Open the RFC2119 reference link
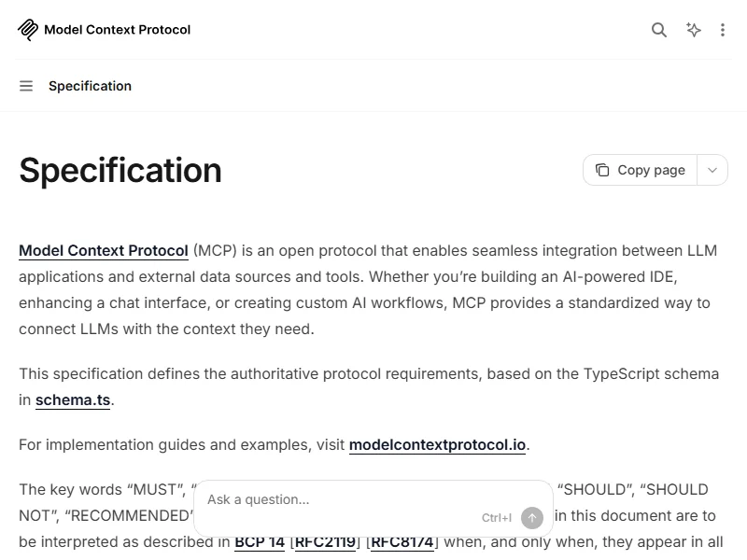The width and height of the screenshot is (747, 560). pos(325,542)
